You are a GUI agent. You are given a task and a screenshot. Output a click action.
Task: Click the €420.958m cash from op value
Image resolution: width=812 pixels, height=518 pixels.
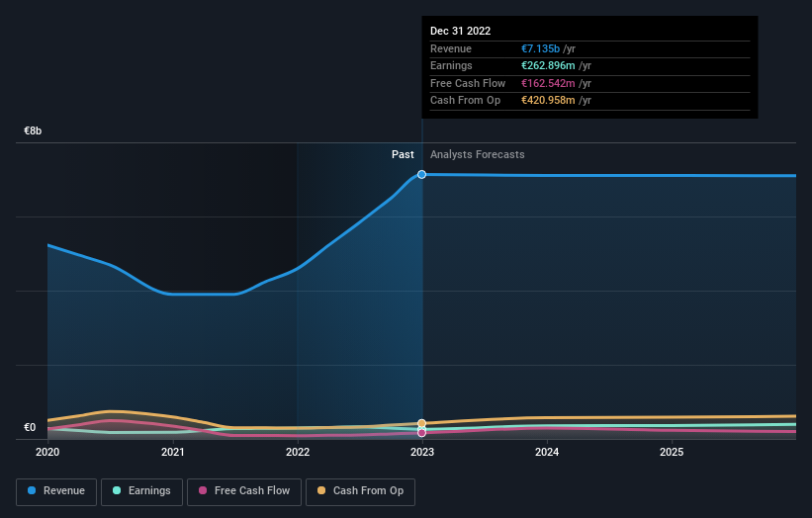click(548, 101)
